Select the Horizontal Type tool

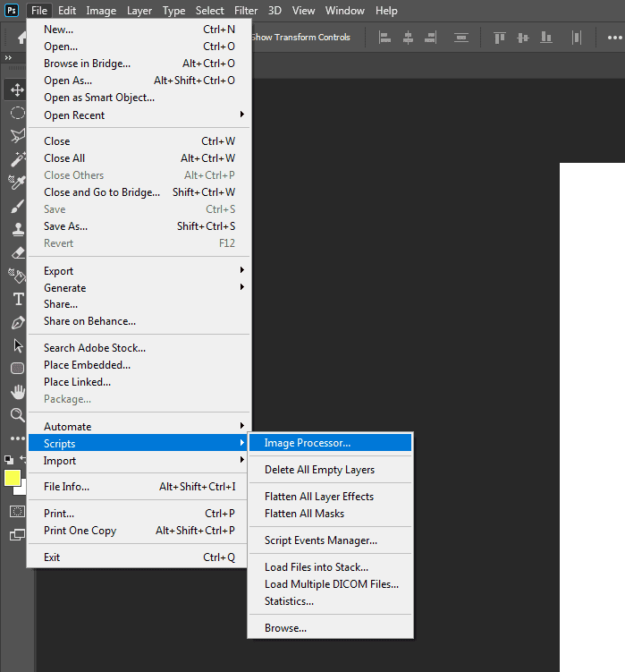pos(18,299)
